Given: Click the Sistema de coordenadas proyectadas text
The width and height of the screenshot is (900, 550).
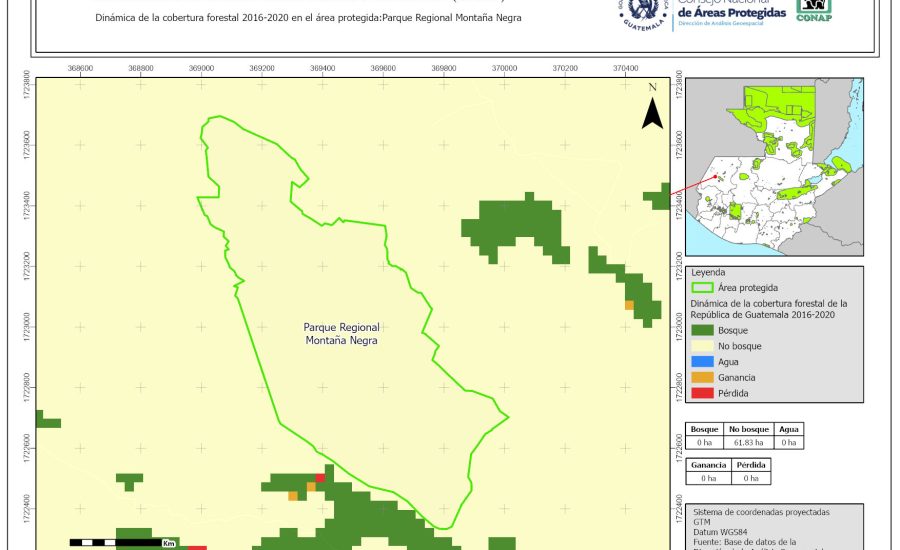Looking at the screenshot, I should (x=760, y=512).
